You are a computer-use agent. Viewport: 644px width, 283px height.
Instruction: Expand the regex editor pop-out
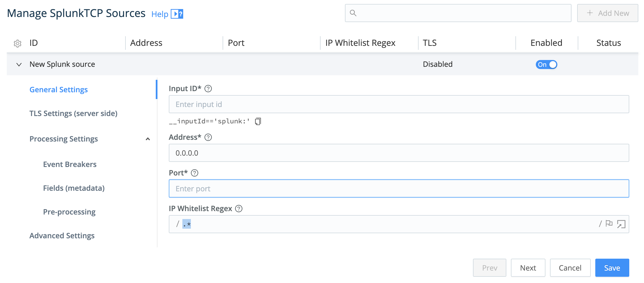pyautogui.click(x=621, y=224)
